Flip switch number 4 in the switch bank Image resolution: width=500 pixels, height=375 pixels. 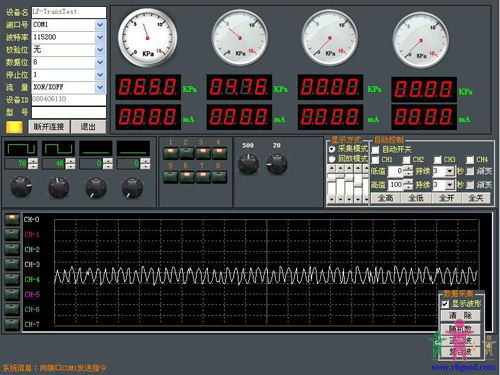(x=219, y=153)
